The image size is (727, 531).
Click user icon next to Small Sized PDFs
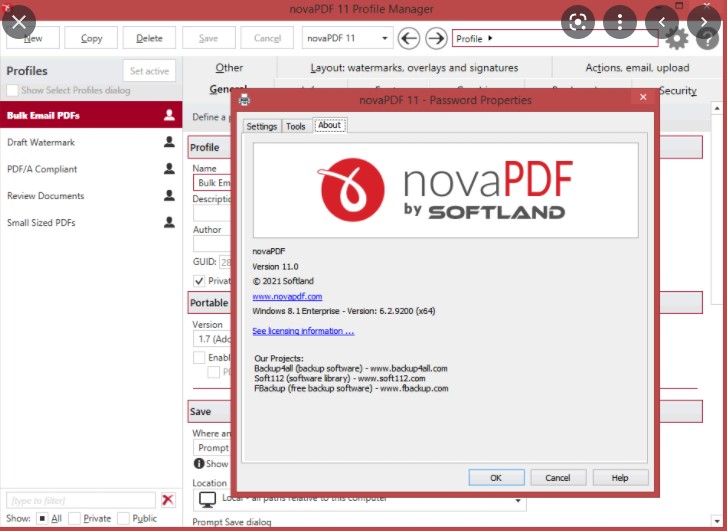[169, 223]
